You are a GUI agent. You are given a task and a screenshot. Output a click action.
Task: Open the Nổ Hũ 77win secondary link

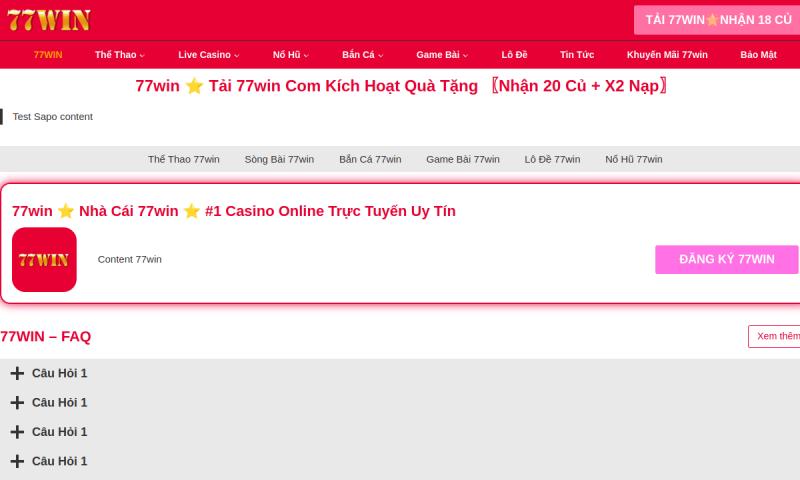point(633,159)
